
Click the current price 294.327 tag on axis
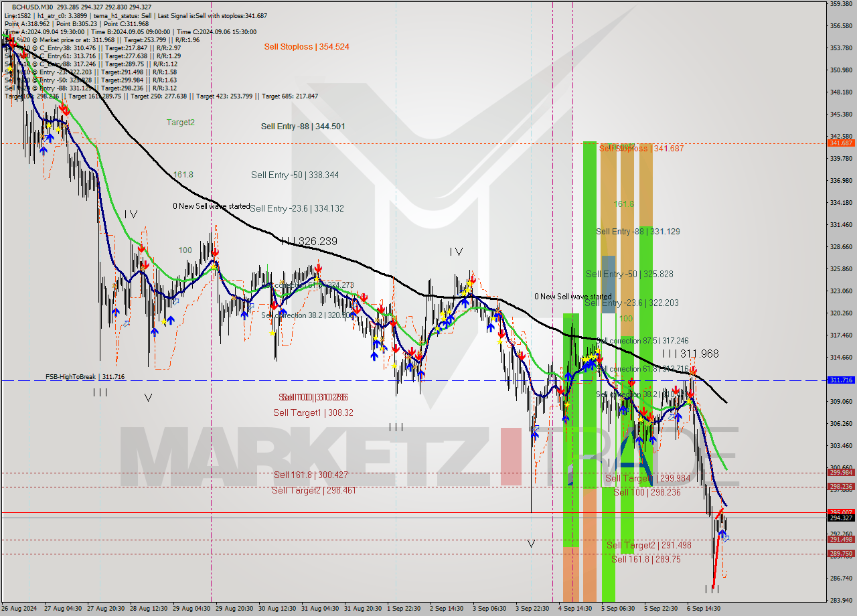841,518
